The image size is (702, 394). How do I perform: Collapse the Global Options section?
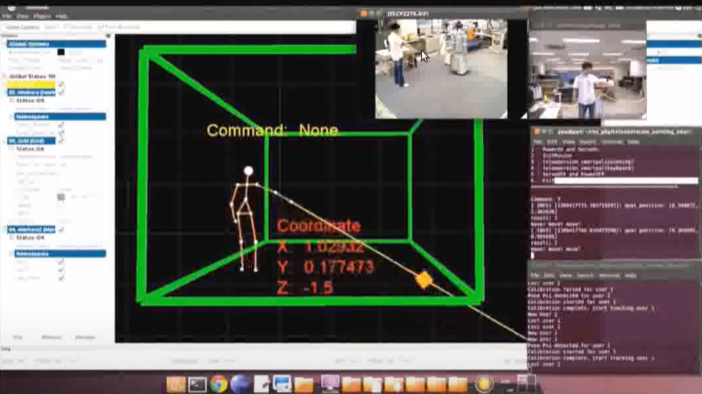[4, 44]
